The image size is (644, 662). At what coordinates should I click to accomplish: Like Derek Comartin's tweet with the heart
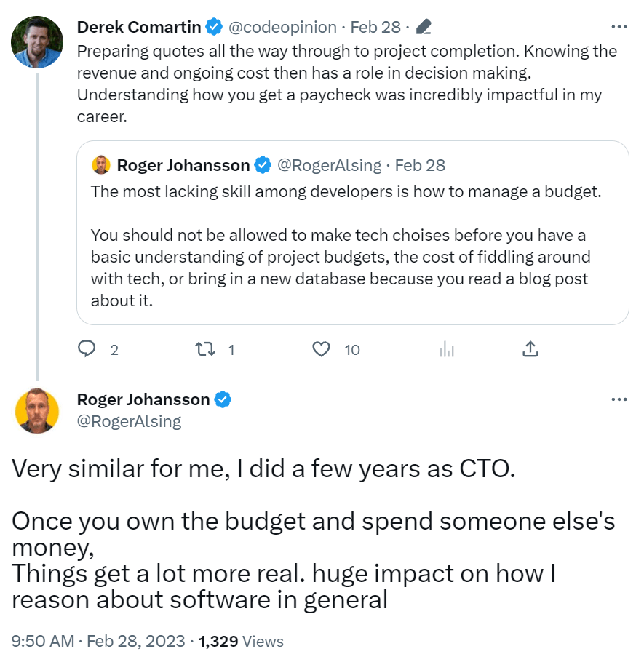click(x=321, y=349)
